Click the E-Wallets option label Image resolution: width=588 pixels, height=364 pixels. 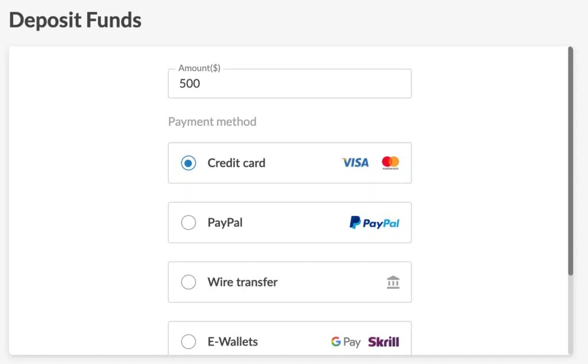coord(233,342)
